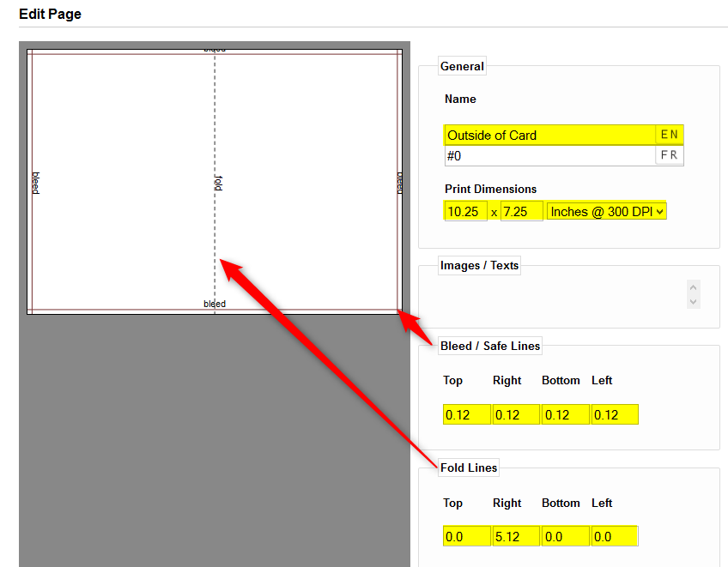Click the 'Fold Lines' section title
The image size is (728, 567).
click(469, 467)
